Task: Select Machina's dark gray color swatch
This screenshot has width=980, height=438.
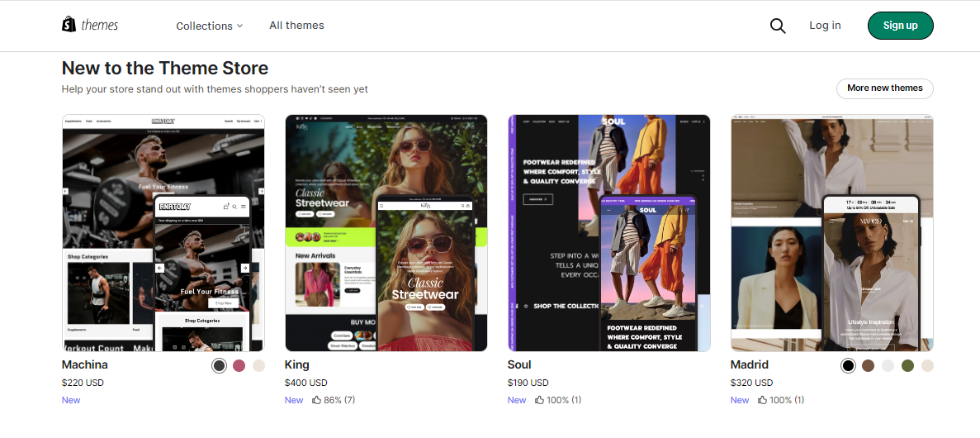Action: click(x=219, y=366)
